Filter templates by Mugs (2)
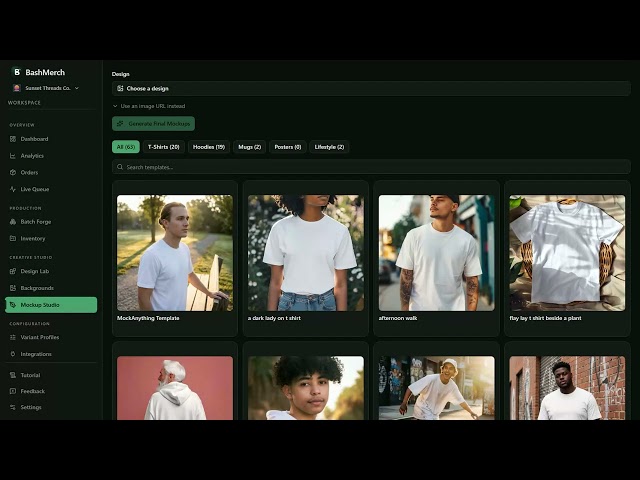This screenshot has width=640, height=480. [249, 147]
